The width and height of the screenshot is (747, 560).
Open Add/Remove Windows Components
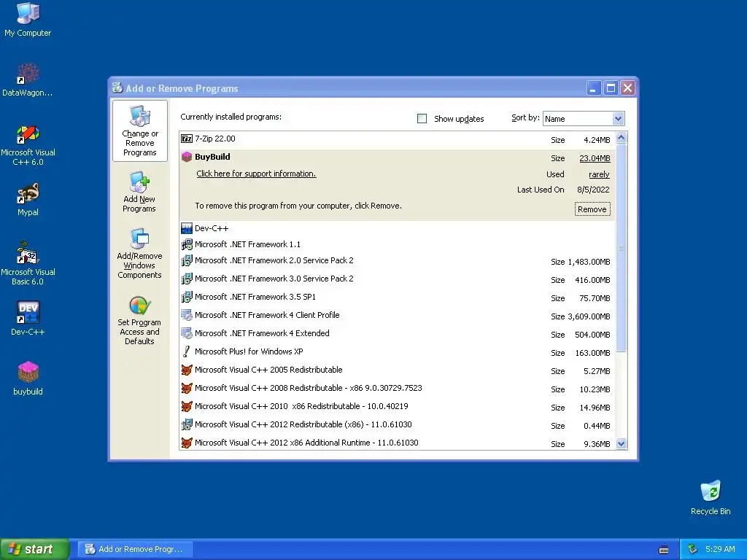[x=139, y=253]
